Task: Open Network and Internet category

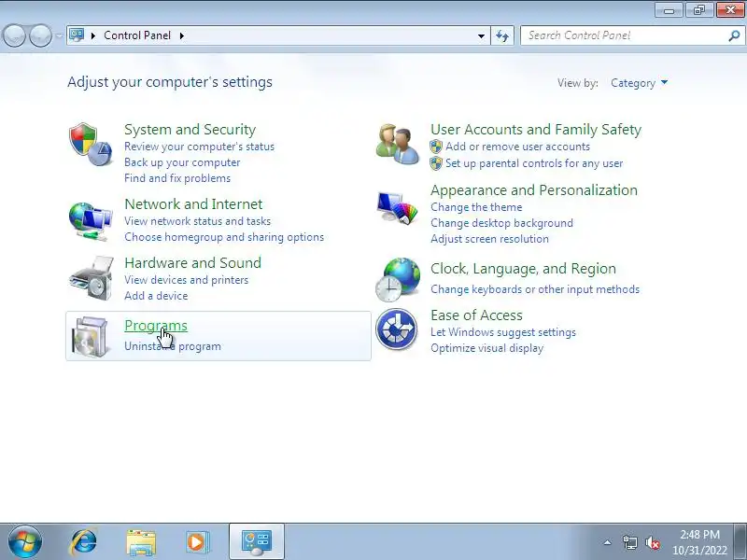Action: [193, 204]
